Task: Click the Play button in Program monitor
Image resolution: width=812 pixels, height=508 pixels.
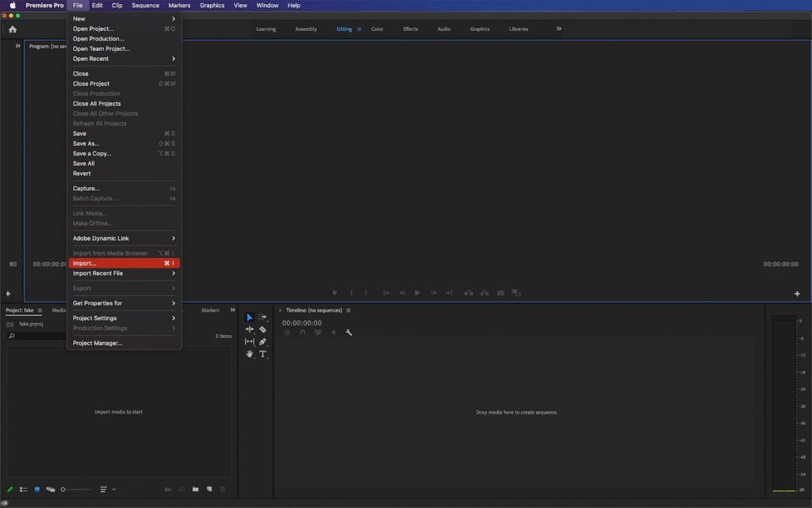Action: click(x=417, y=293)
